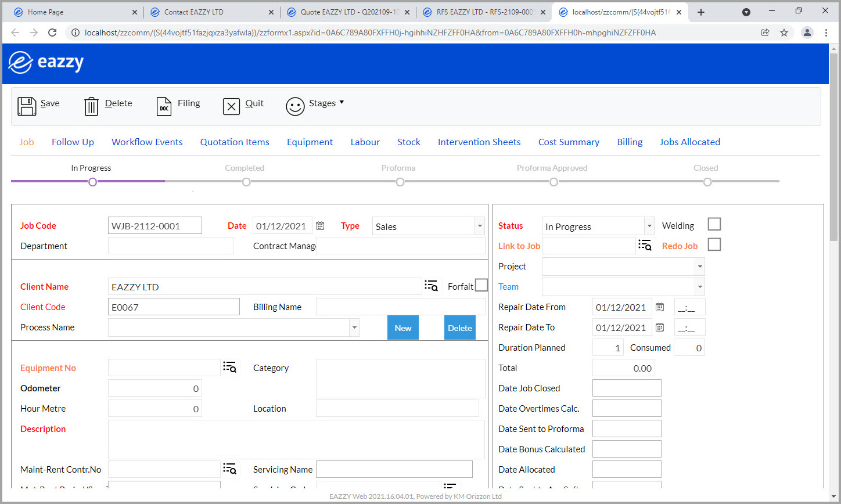This screenshot has width=841, height=504.
Task: Click the In Progress stage marker
Action: (x=92, y=182)
